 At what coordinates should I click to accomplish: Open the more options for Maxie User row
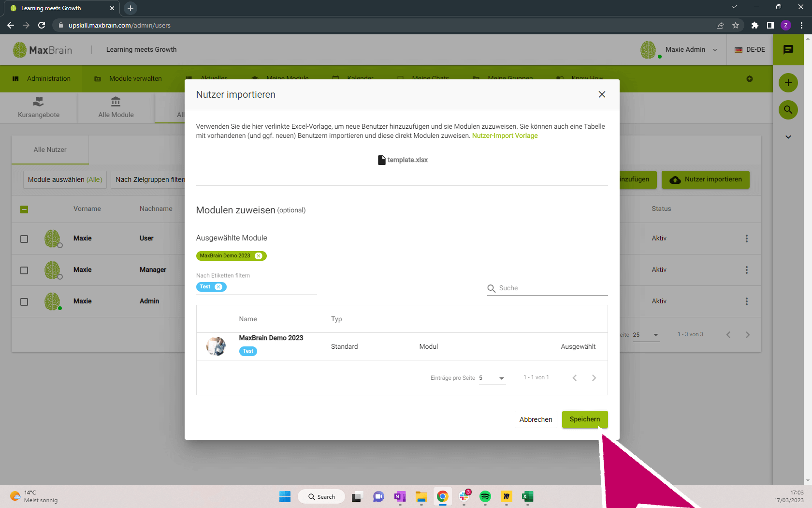click(747, 239)
